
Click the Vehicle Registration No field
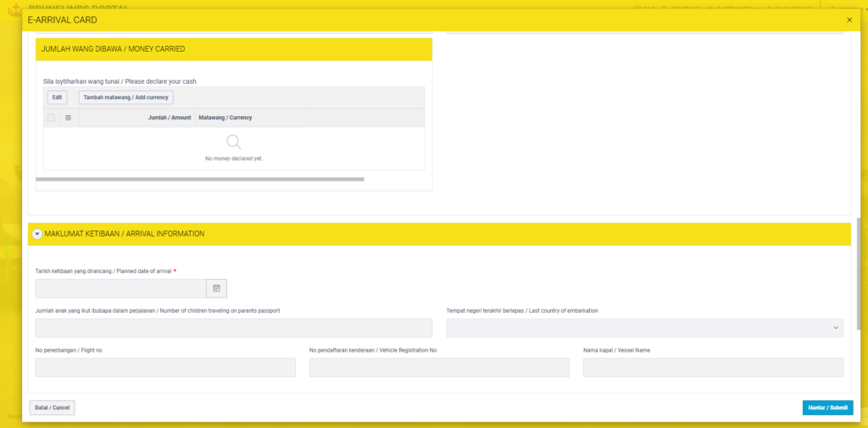click(439, 367)
